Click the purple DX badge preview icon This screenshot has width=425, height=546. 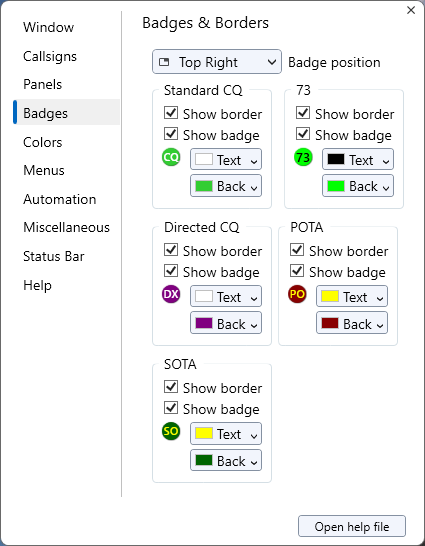[x=171, y=294]
